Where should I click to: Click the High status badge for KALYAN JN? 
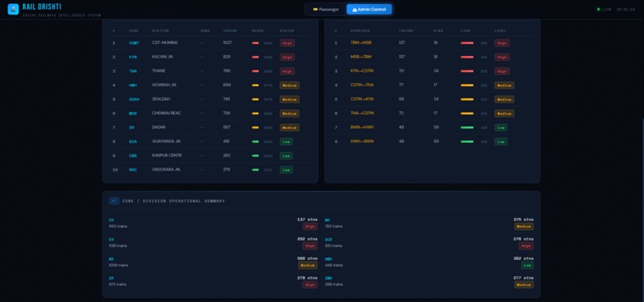[x=287, y=57]
